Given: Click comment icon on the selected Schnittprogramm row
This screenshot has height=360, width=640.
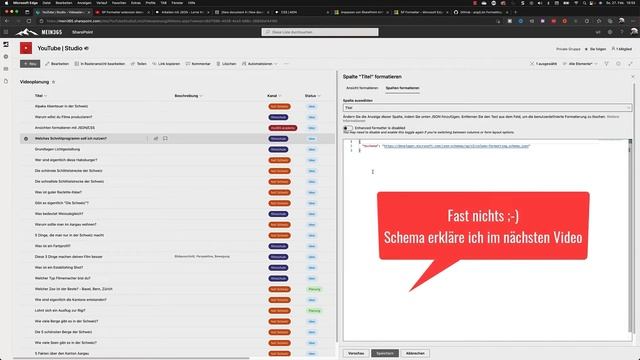Looking at the screenshot, I should coord(165,139).
